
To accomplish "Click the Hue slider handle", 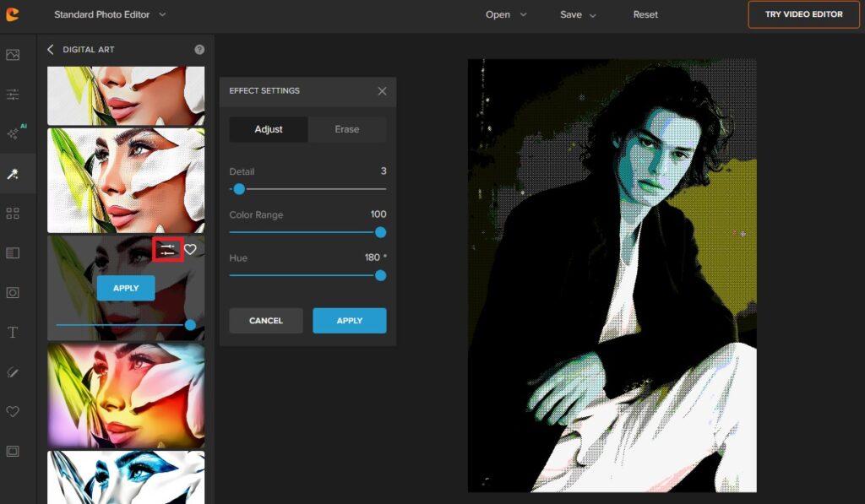I will tap(380, 275).
